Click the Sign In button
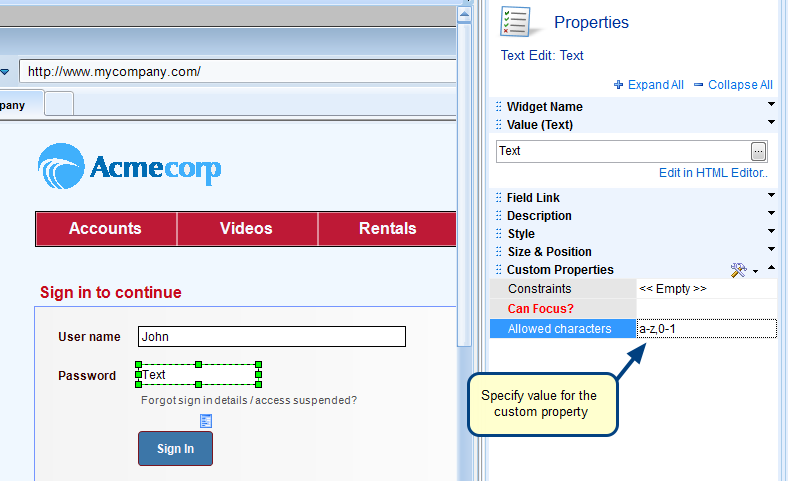 point(175,449)
